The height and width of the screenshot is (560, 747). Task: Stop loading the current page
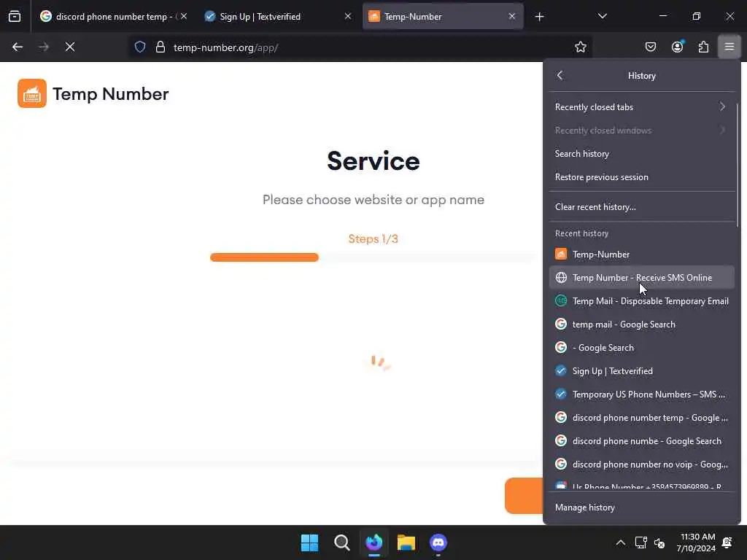(70, 47)
